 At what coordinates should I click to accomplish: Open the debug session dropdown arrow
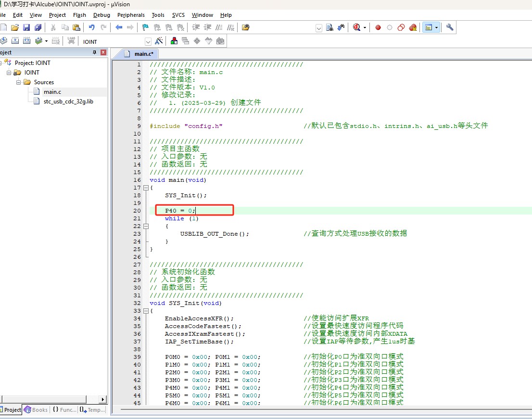tap(365, 27)
